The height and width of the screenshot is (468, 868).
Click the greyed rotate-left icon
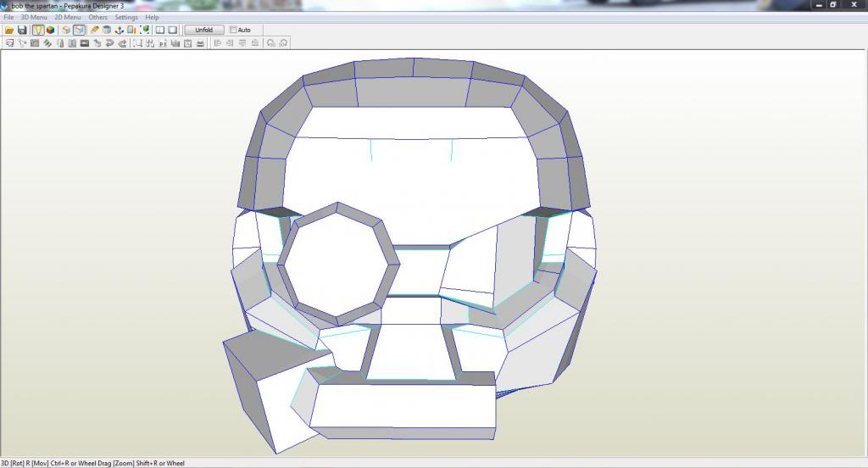point(270,43)
